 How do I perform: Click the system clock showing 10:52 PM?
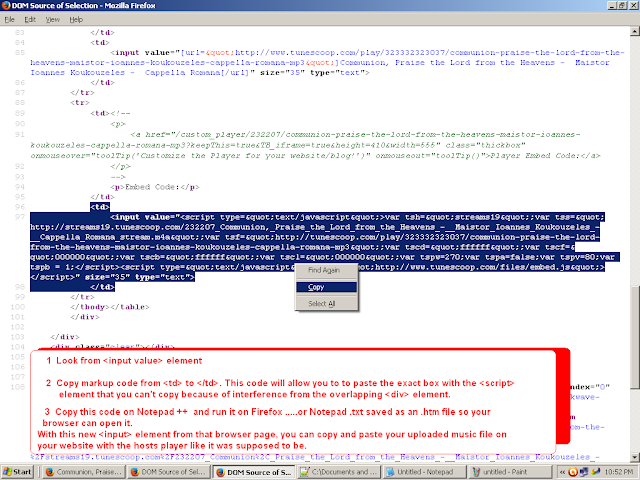(619, 472)
